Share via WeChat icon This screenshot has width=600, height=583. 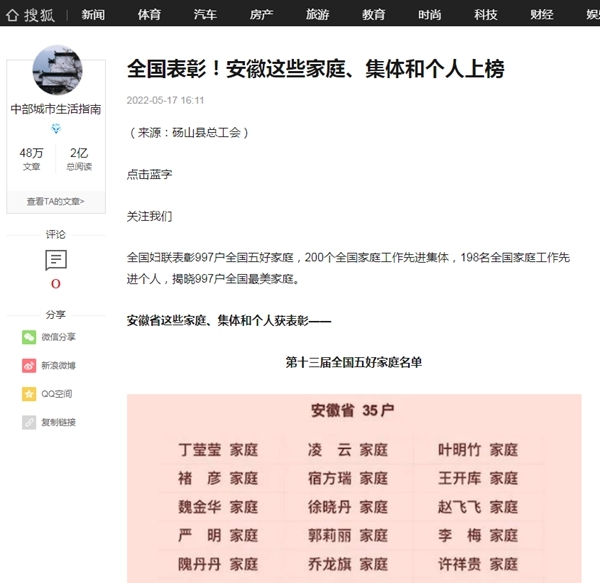pyautogui.click(x=29, y=338)
